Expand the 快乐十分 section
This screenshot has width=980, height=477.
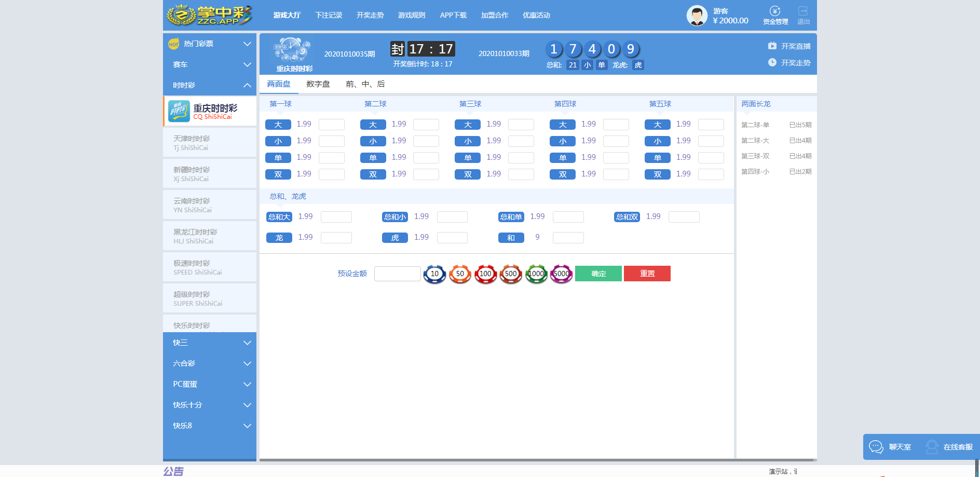[x=210, y=405]
